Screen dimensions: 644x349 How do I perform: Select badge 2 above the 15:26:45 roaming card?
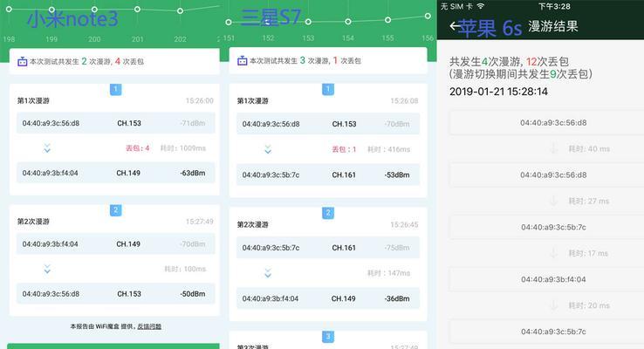coord(328,213)
